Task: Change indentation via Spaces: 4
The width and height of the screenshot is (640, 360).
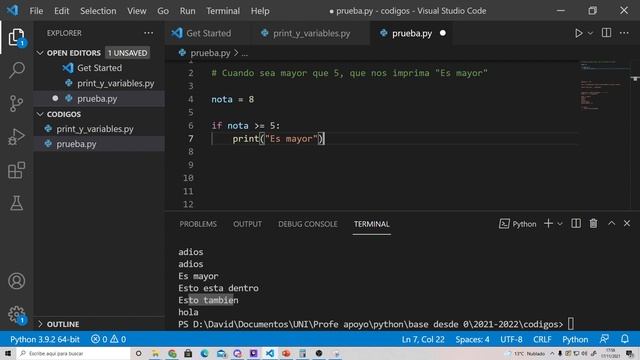Action: (472, 339)
